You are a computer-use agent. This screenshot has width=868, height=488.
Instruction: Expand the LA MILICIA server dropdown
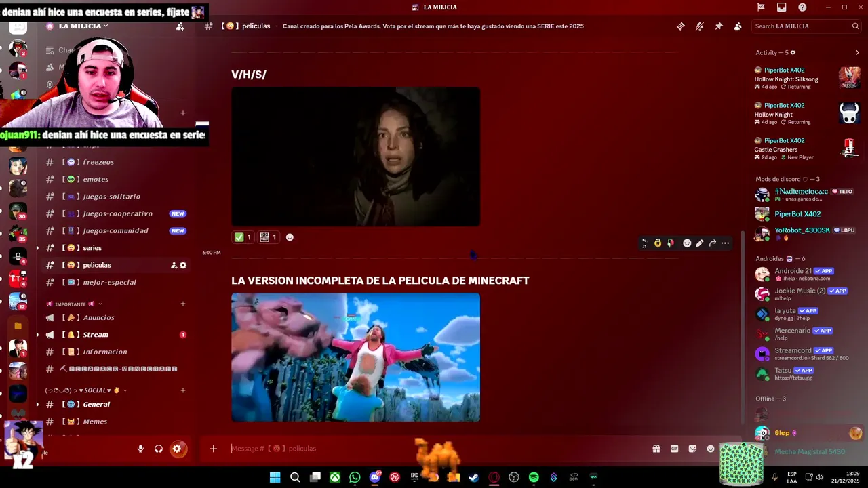(83, 26)
